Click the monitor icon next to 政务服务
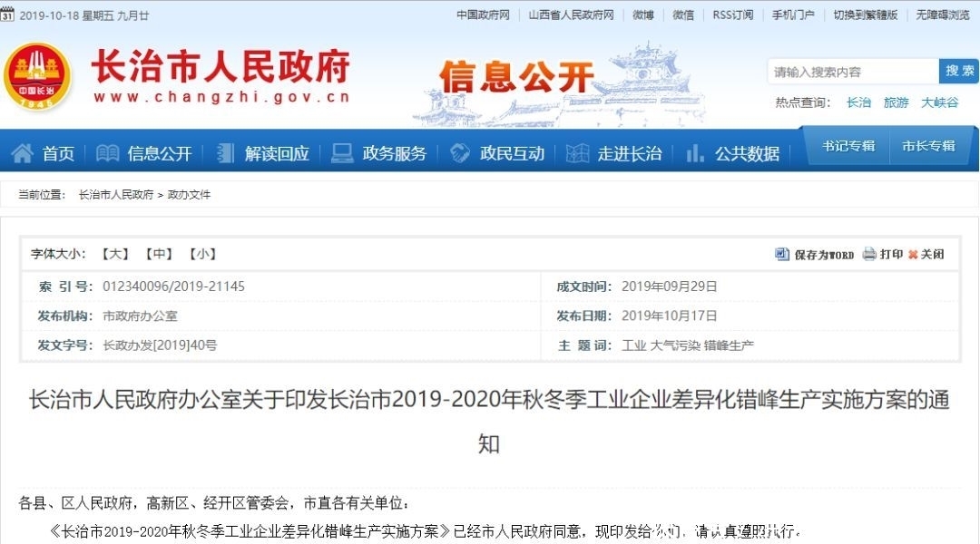This screenshot has height=544, width=980. pos(341,153)
